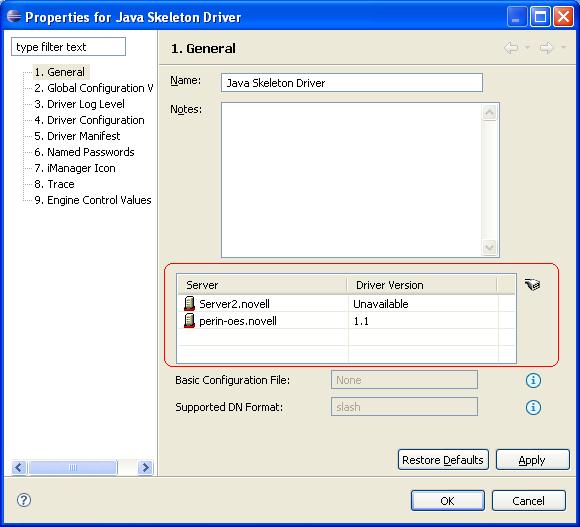
Task: Click the Restore Defaults button
Action: pos(443,460)
